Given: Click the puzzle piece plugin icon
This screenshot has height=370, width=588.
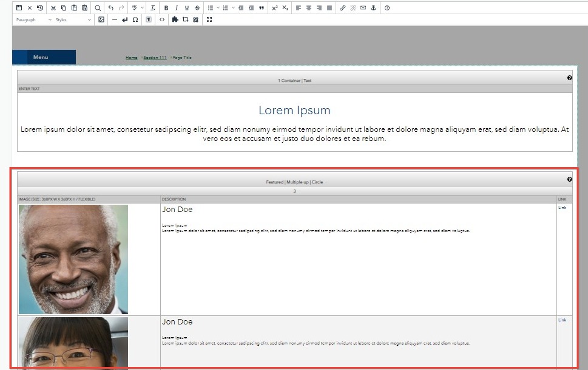Looking at the screenshot, I should [x=175, y=19].
